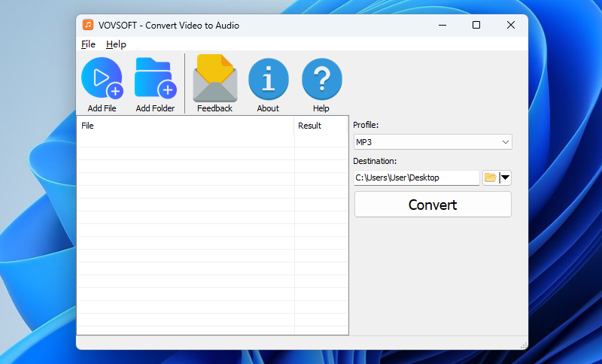This screenshot has height=364, width=602.
Task: Click the VOVSOFT app icon in title bar
Action: 88,25
